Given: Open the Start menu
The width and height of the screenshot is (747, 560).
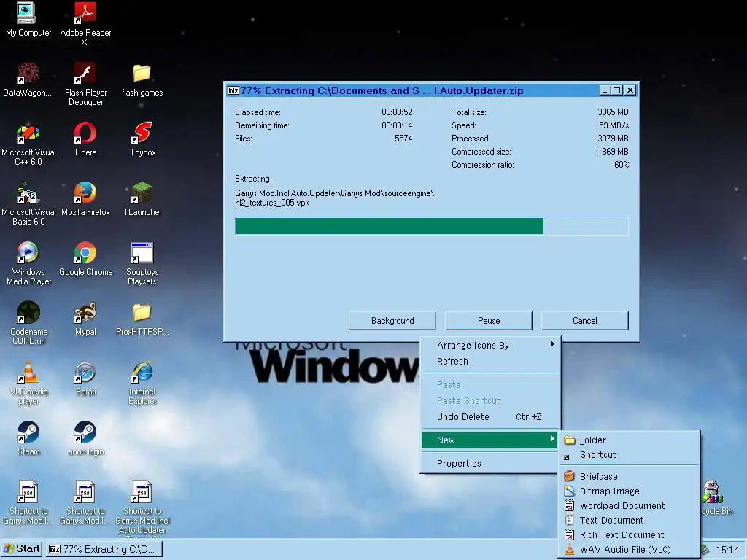Looking at the screenshot, I should pos(21,548).
